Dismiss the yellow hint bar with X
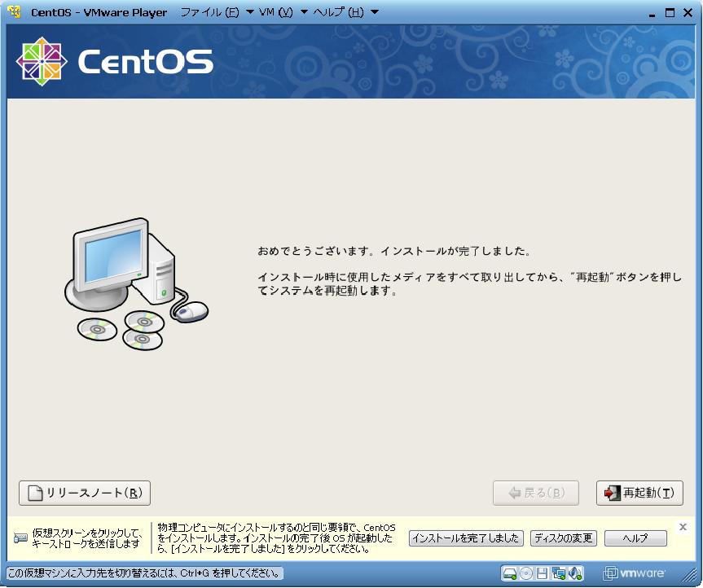This screenshot has height=588, width=703. click(x=683, y=527)
